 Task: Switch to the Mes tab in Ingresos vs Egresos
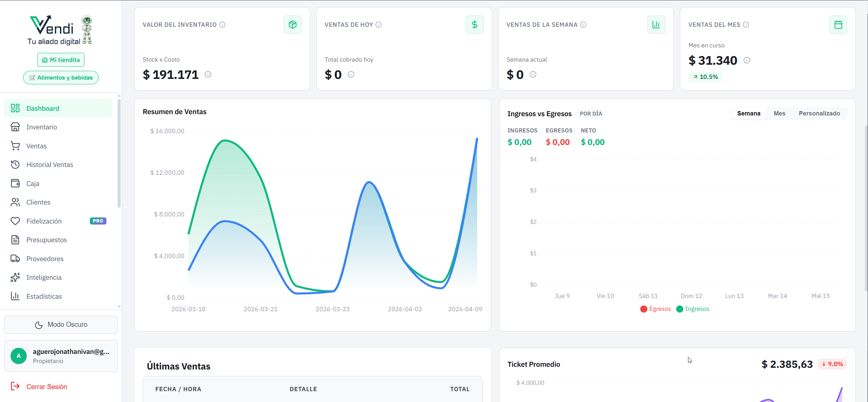(x=780, y=113)
